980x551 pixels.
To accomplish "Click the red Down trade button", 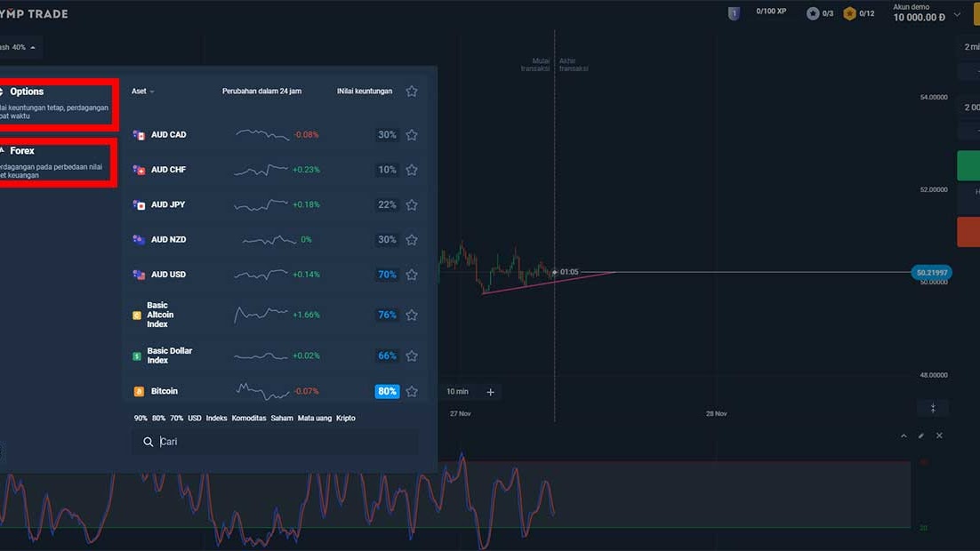I will (x=968, y=232).
